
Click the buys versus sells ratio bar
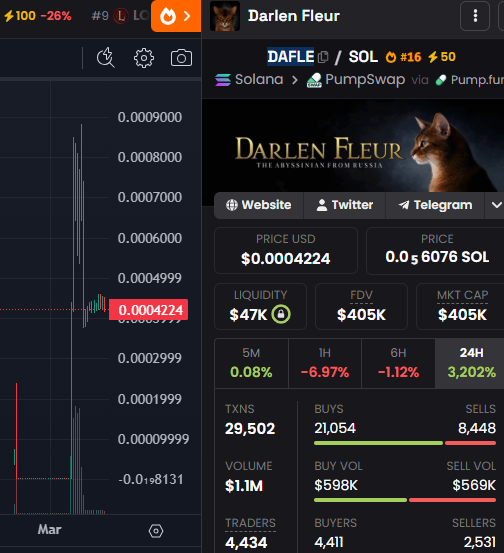point(405,443)
